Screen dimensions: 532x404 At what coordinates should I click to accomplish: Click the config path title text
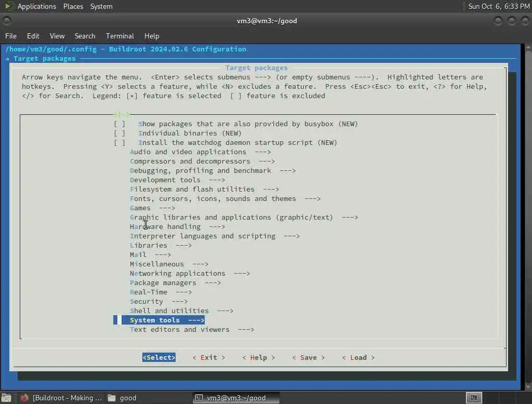[126, 49]
